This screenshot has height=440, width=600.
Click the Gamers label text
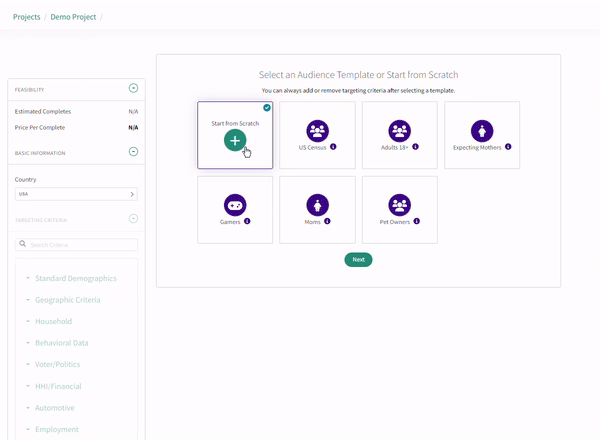[x=230, y=222]
